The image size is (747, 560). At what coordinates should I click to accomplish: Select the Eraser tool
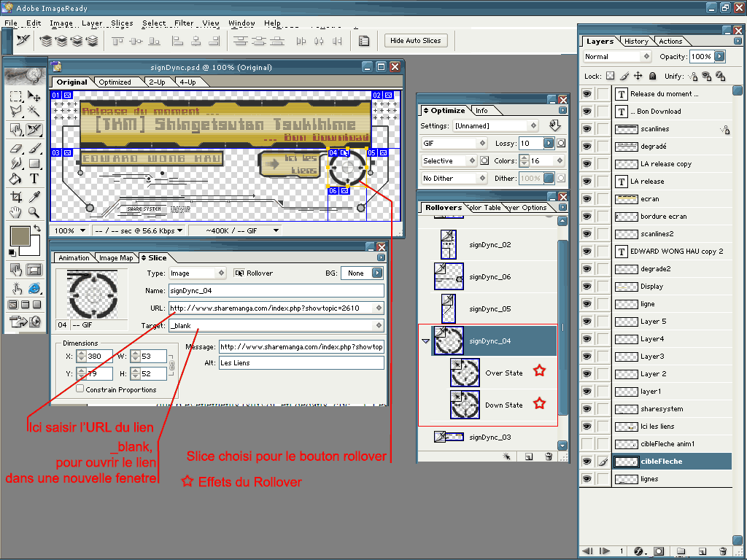coord(16,149)
